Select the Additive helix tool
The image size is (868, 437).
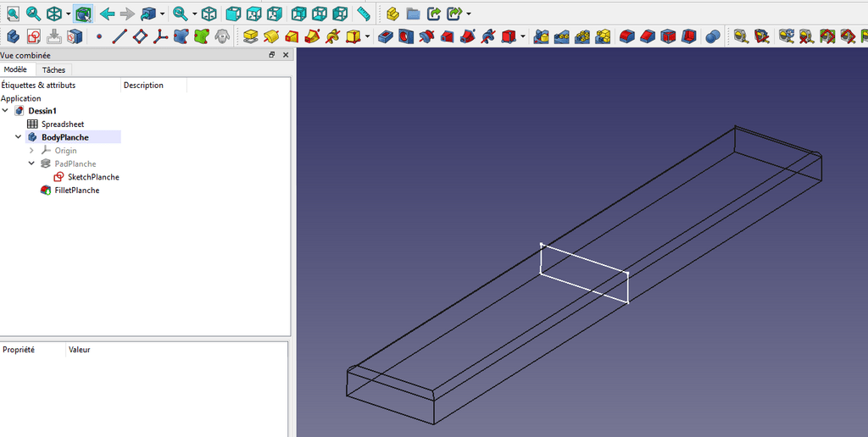[332, 36]
